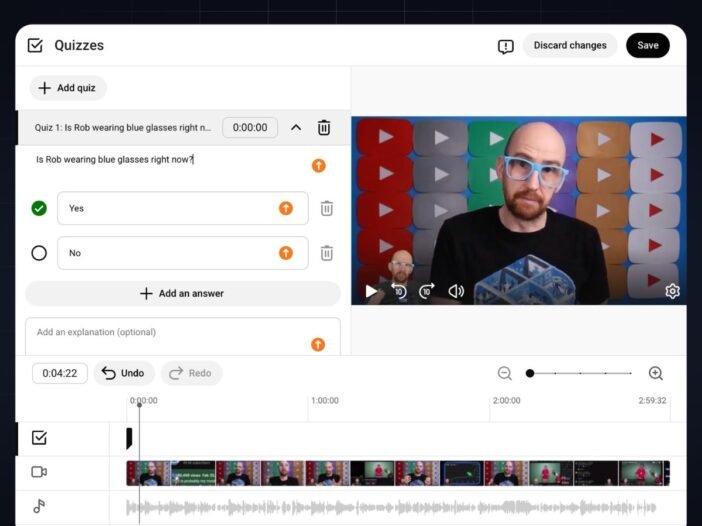
Task: Rewind the video 10 seconds
Action: [399, 291]
